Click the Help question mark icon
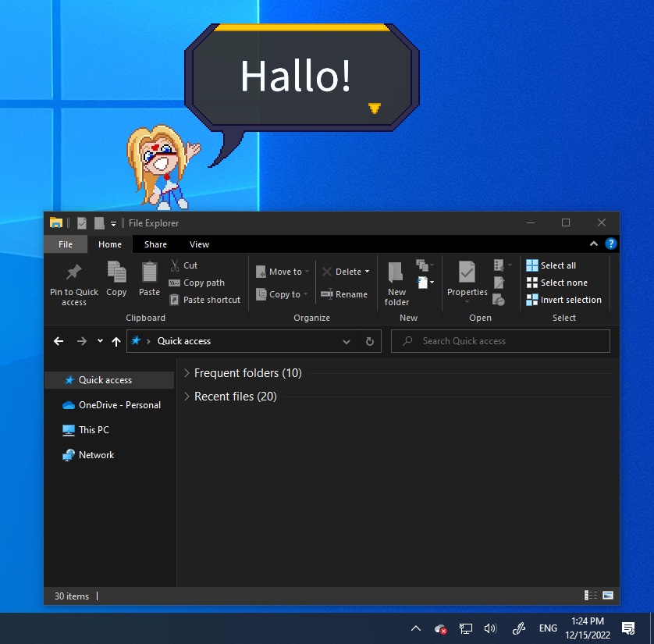 pos(610,244)
